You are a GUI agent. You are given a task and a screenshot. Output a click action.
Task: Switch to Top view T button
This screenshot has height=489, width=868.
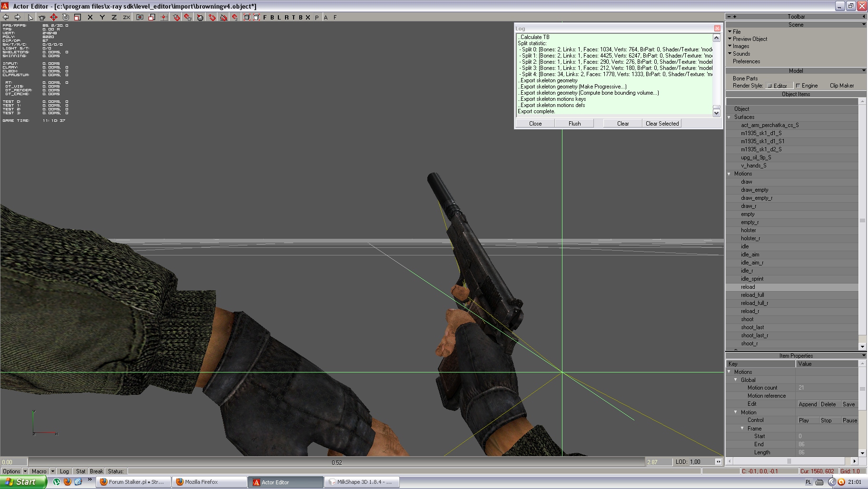[x=294, y=17]
